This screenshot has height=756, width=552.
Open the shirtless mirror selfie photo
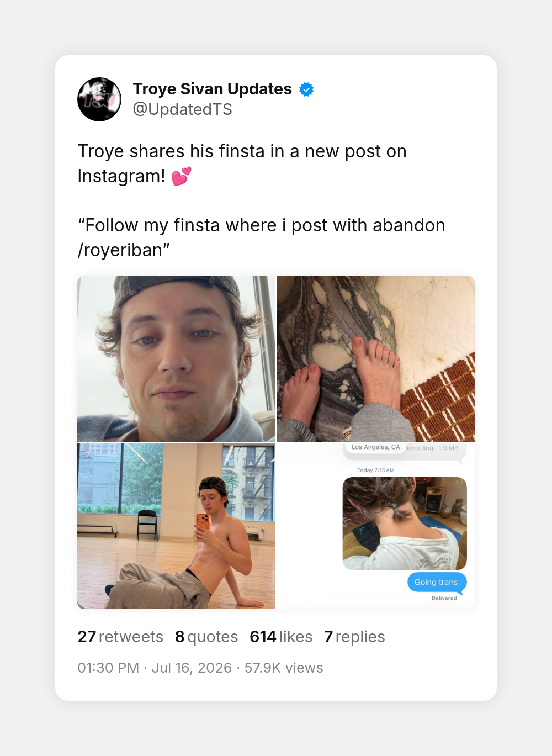[176, 526]
